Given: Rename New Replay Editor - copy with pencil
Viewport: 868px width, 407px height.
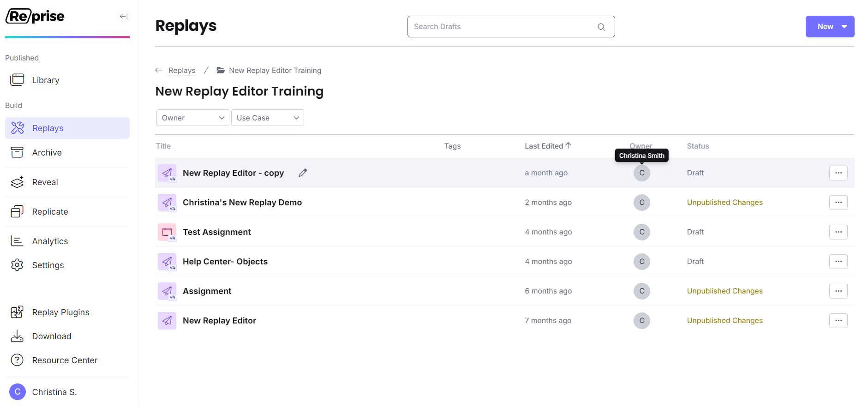Looking at the screenshot, I should pos(303,173).
